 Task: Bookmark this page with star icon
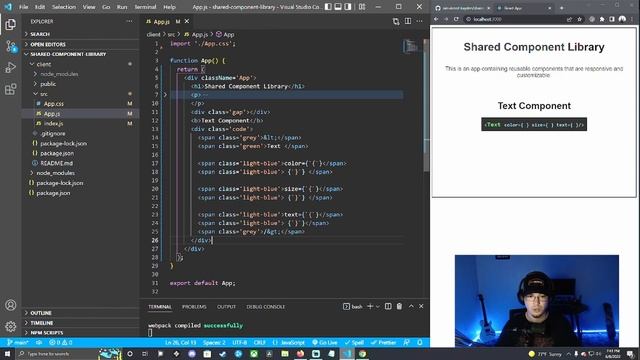click(579, 19)
